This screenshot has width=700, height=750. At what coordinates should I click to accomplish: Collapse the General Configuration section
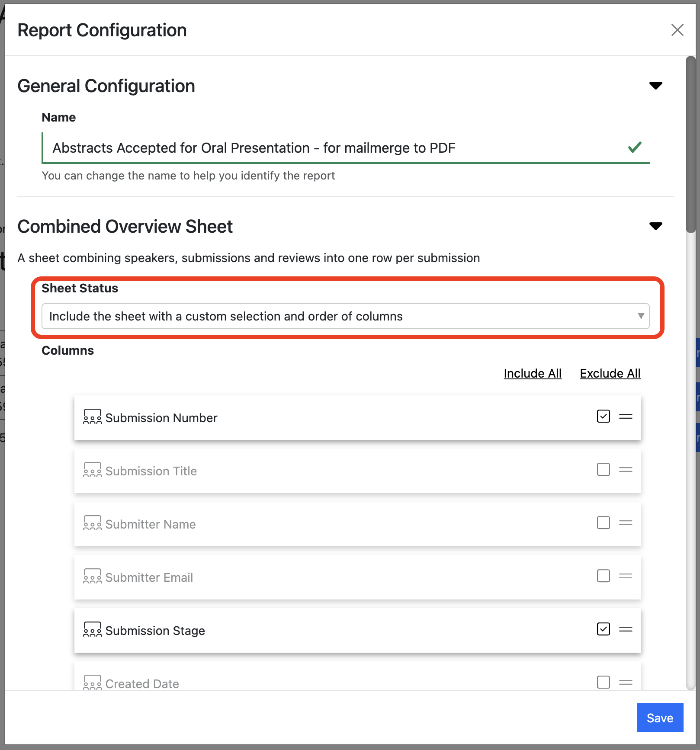click(655, 86)
